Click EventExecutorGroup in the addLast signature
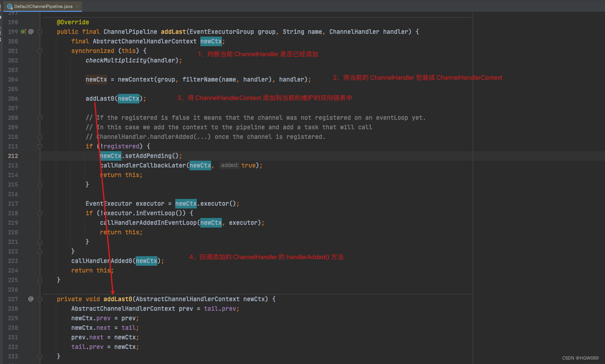 click(222, 32)
